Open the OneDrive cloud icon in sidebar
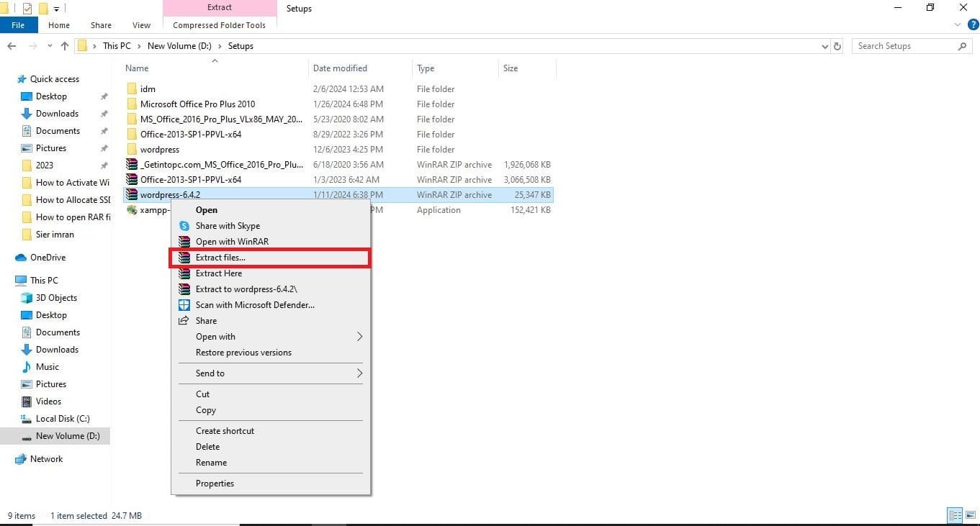This screenshot has width=980, height=526. pos(20,258)
